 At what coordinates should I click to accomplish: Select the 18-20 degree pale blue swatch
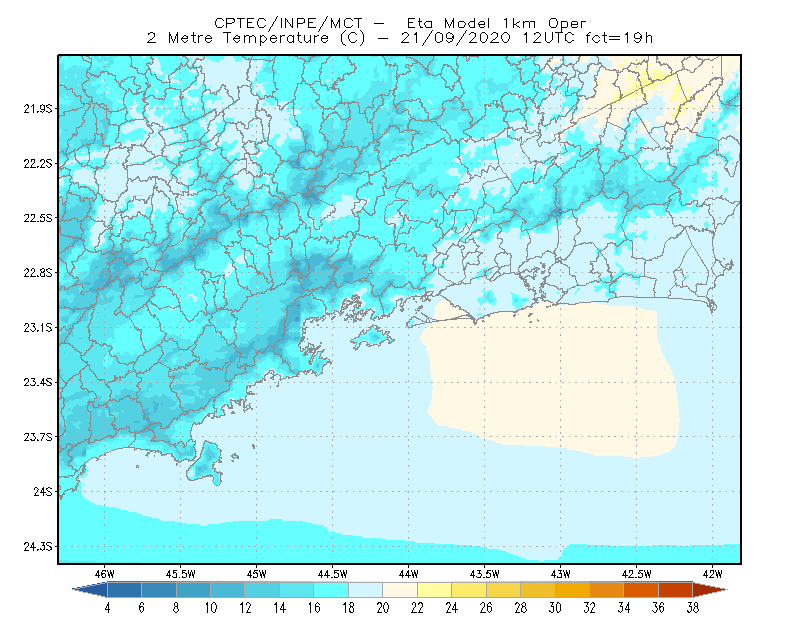click(365, 590)
